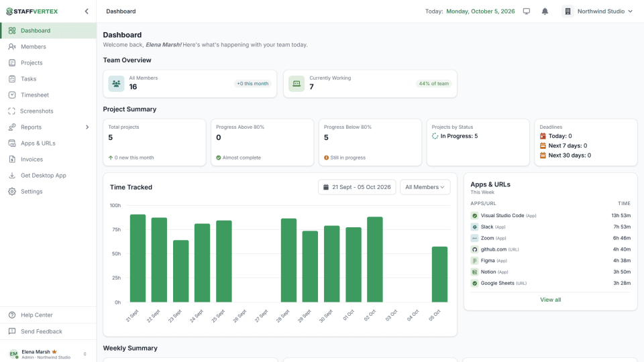Click the '44% of team' badge
This screenshot has height=362, width=644.
point(434,84)
